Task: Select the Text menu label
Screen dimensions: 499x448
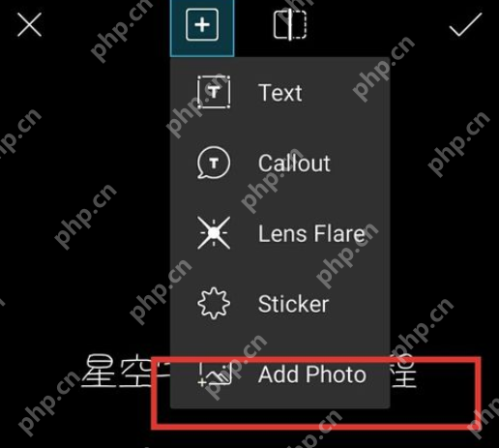Action: point(280,93)
